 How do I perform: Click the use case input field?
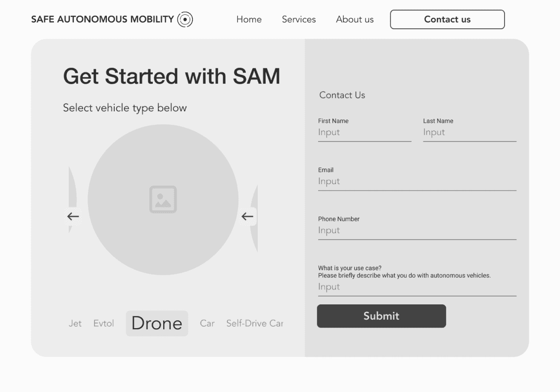(x=417, y=287)
